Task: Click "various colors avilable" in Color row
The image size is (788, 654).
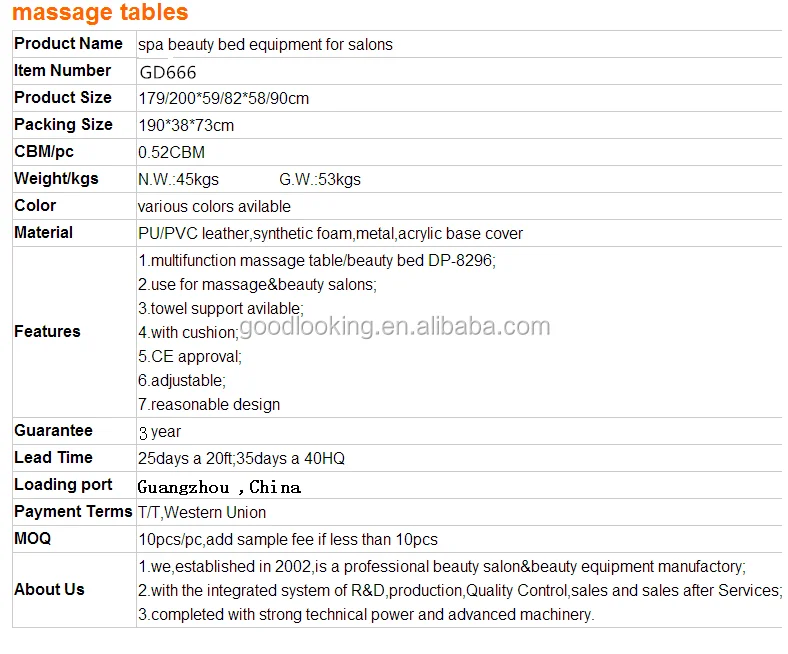Action: 214,207
